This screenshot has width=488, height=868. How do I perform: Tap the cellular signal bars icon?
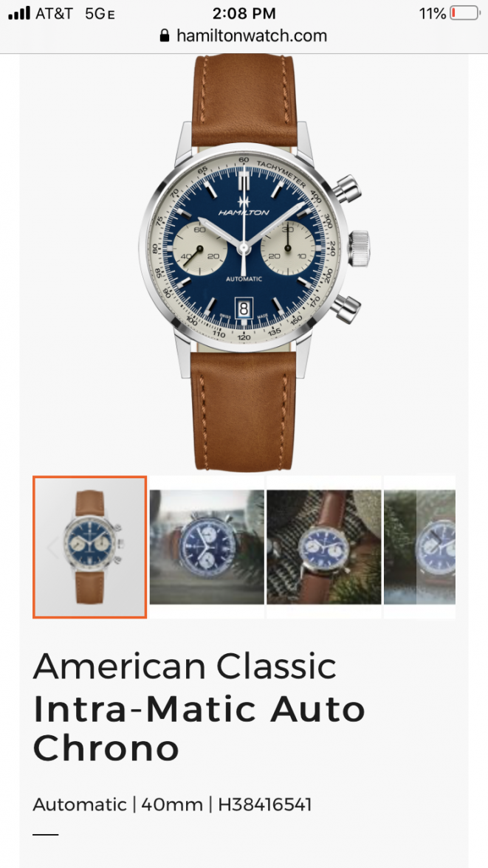[x=19, y=13]
